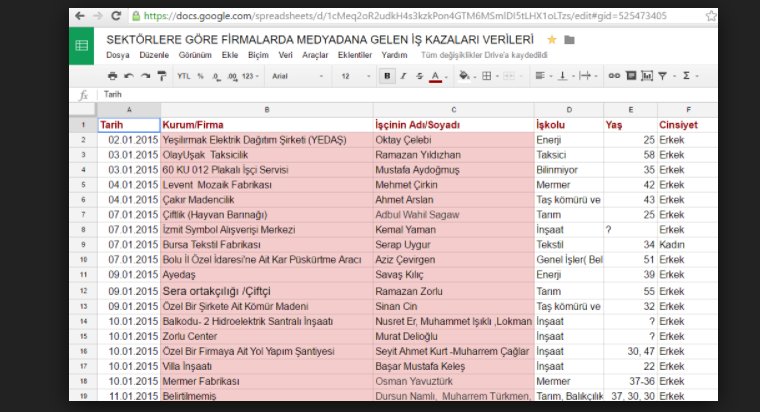Select row 5 header
This screenshot has height=412, width=760.
point(83,185)
